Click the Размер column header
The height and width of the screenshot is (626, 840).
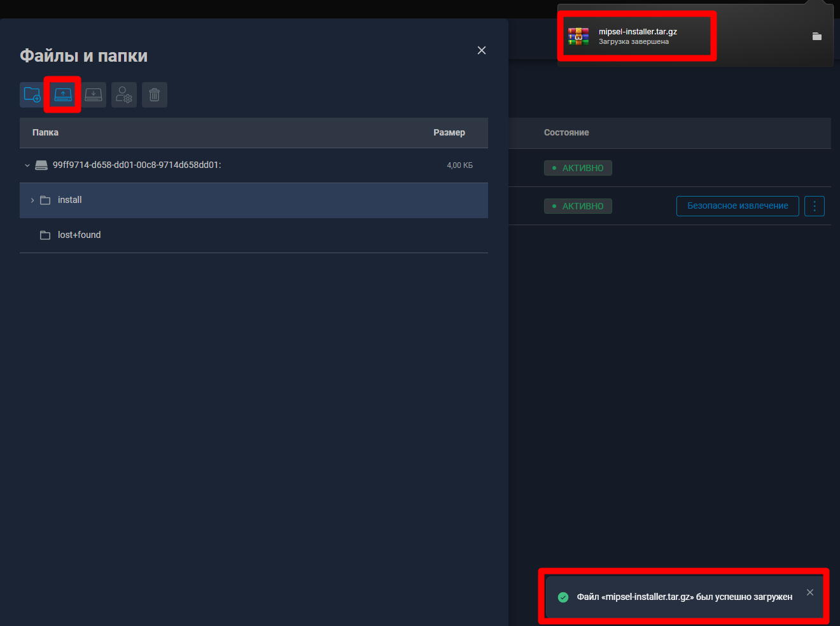click(x=449, y=132)
